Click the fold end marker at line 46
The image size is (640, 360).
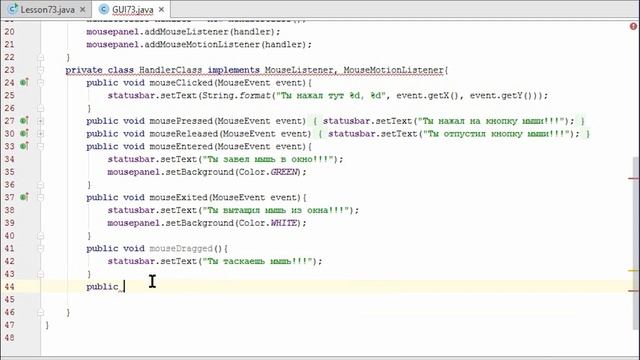[40, 312]
